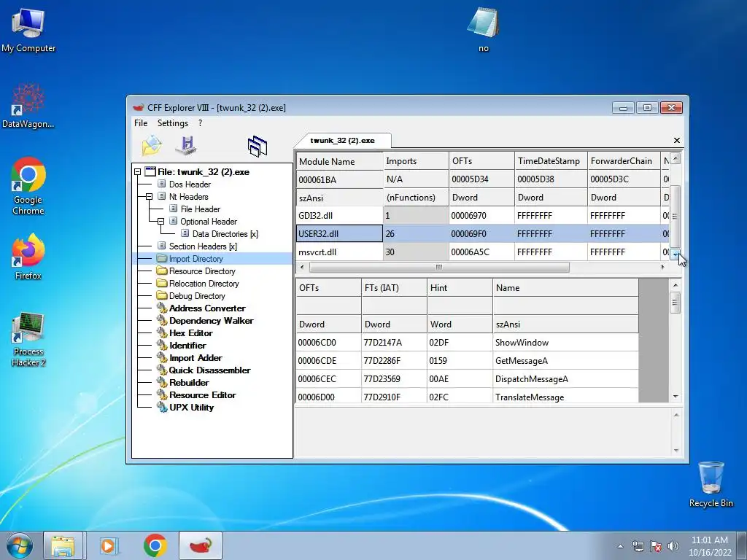Select the Import Directory folder
Screen dimensions: 747x560
[x=196, y=259]
